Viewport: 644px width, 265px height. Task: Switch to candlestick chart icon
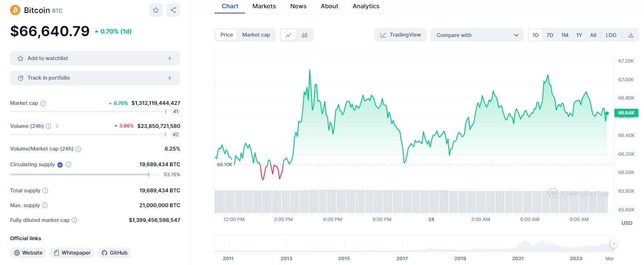305,35
